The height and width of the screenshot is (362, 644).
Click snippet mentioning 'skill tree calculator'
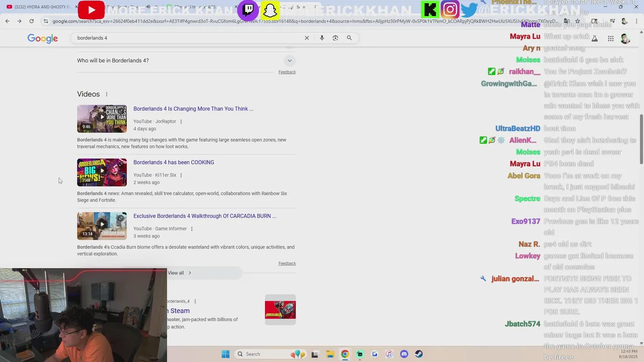tap(182, 197)
